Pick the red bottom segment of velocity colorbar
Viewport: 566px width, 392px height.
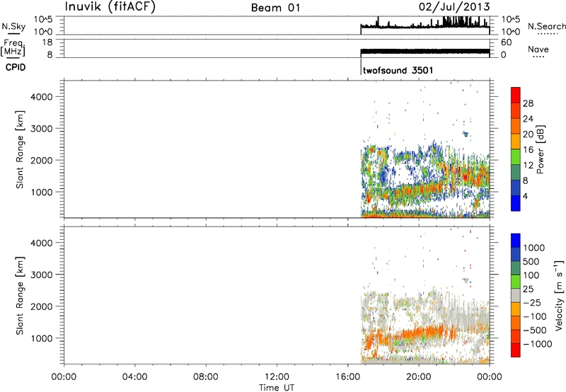pos(516,350)
